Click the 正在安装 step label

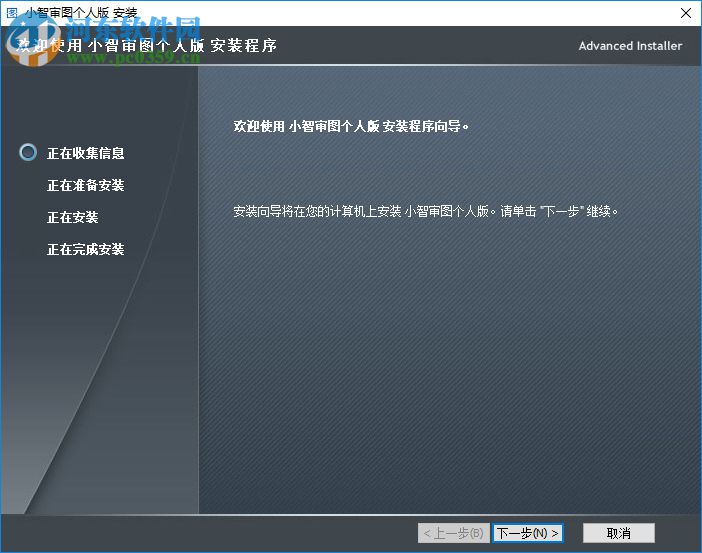click(73, 218)
